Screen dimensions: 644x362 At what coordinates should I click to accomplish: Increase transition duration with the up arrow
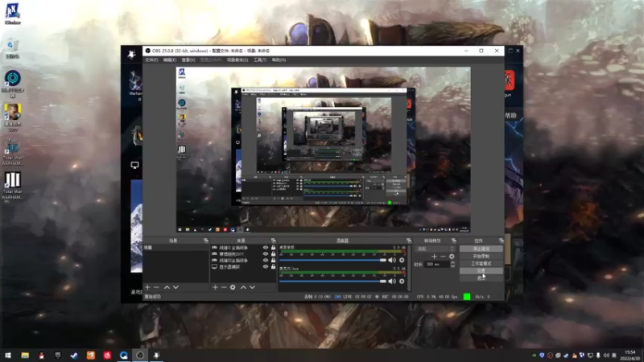[452, 263]
